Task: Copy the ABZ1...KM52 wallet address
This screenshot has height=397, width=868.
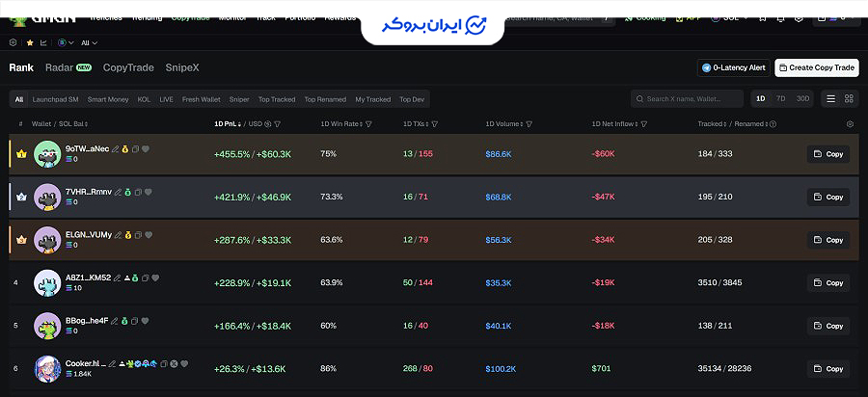Action: [145, 278]
